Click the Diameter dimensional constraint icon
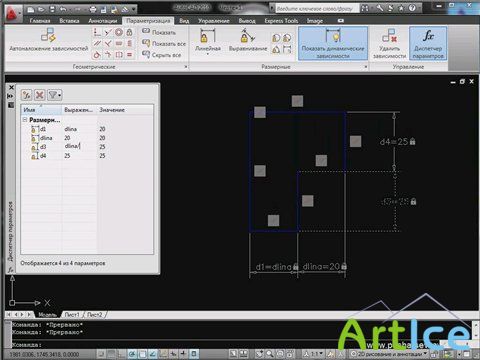Screen dimensions: 480x360 coord(287,38)
